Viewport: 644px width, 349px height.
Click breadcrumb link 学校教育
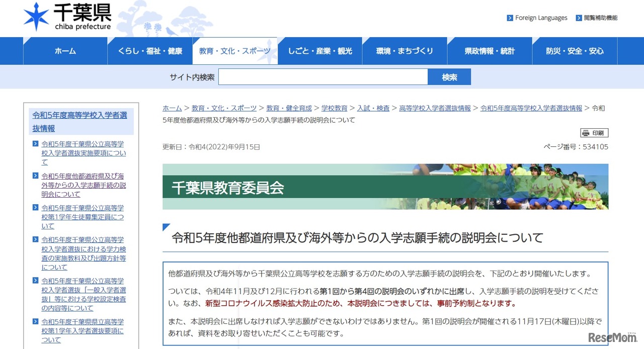tap(335, 108)
